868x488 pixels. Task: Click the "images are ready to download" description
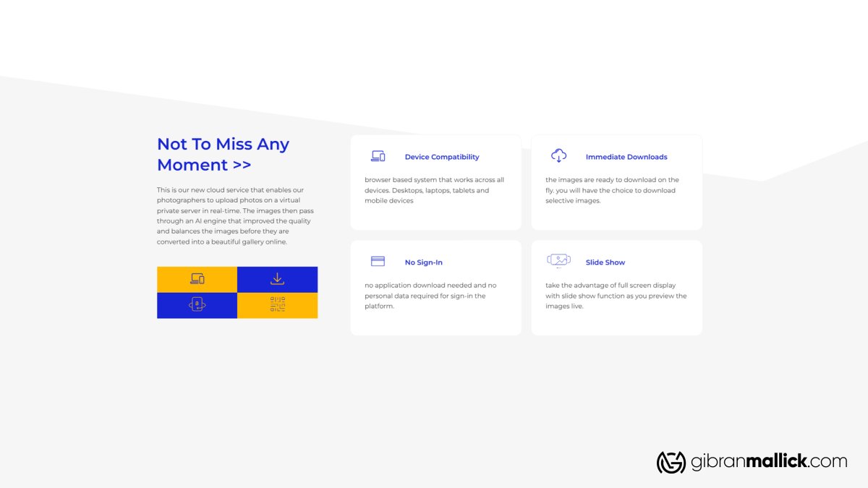(x=611, y=190)
